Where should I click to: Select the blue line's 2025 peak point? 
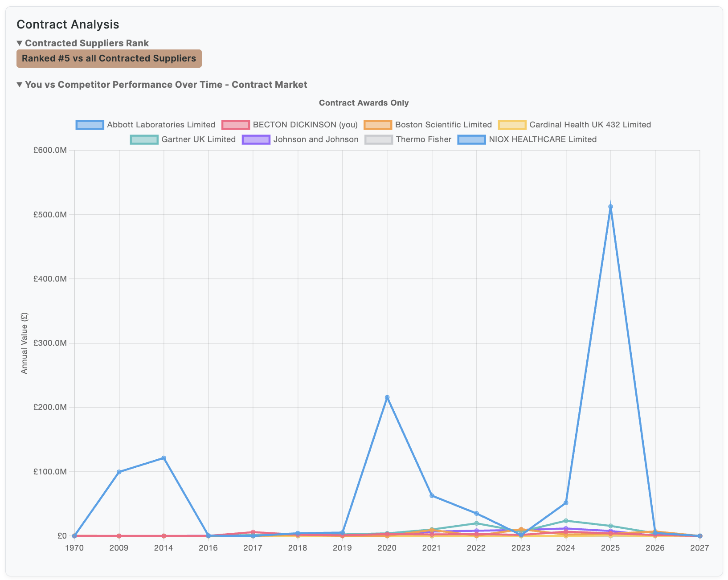click(x=610, y=207)
